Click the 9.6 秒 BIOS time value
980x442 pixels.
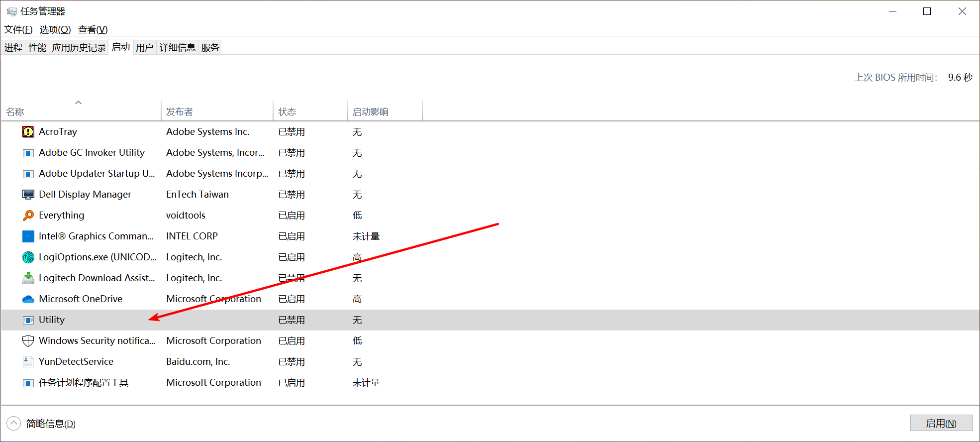click(960, 77)
